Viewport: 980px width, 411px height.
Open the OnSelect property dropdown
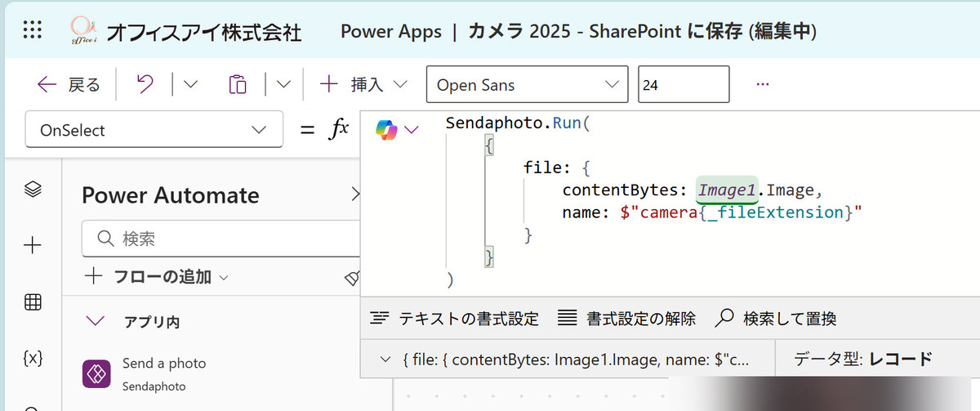click(x=154, y=130)
